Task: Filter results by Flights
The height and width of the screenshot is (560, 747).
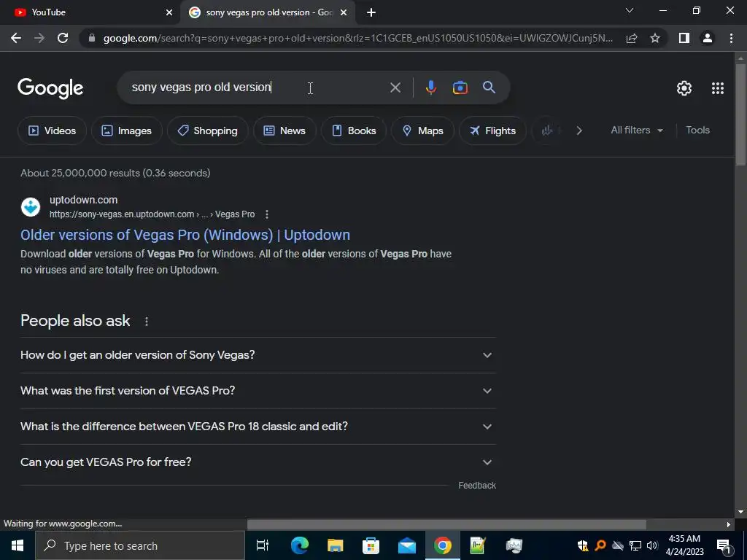Action: (x=492, y=131)
